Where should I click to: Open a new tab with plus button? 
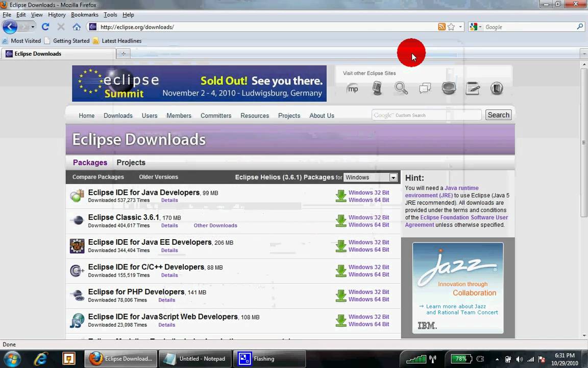[124, 54]
